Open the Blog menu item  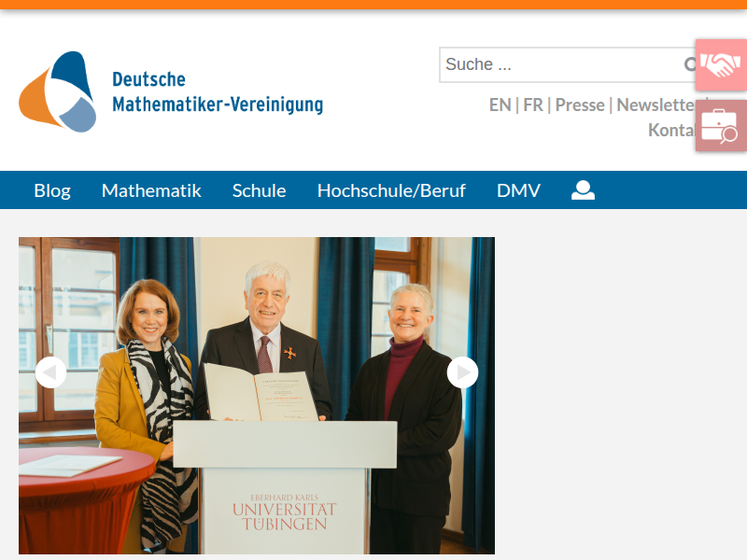click(52, 190)
